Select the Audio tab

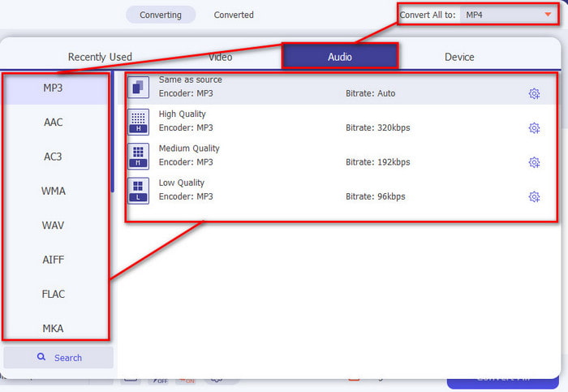[340, 56]
